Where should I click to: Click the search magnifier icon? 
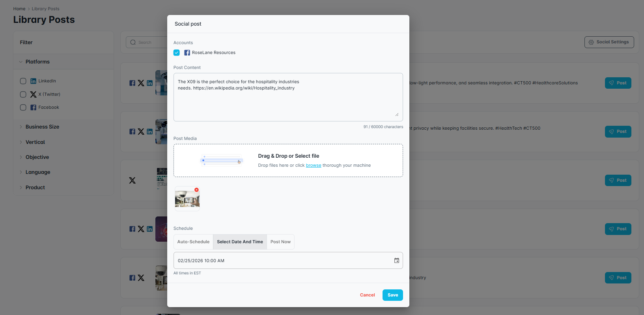[x=133, y=43]
